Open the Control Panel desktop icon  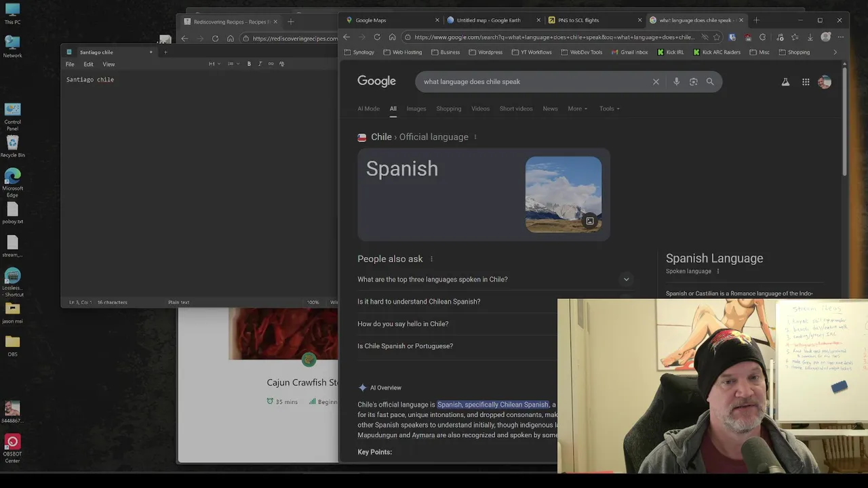click(12, 116)
